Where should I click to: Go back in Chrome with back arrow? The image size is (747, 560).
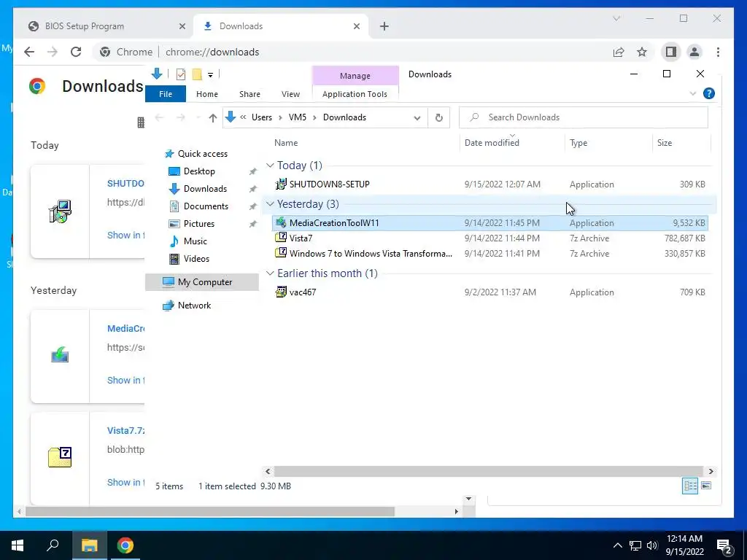pyautogui.click(x=29, y=52)
